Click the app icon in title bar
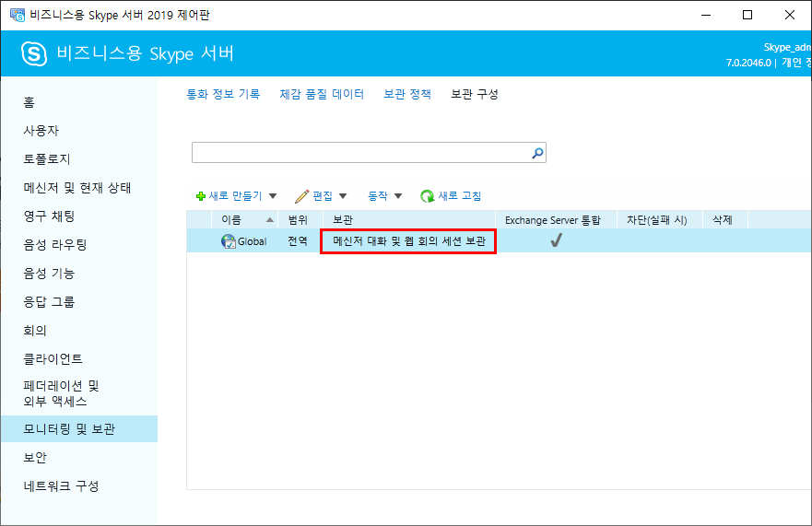Screen dimensions: 812x526 pyautogui.click(x=18, y=15)
